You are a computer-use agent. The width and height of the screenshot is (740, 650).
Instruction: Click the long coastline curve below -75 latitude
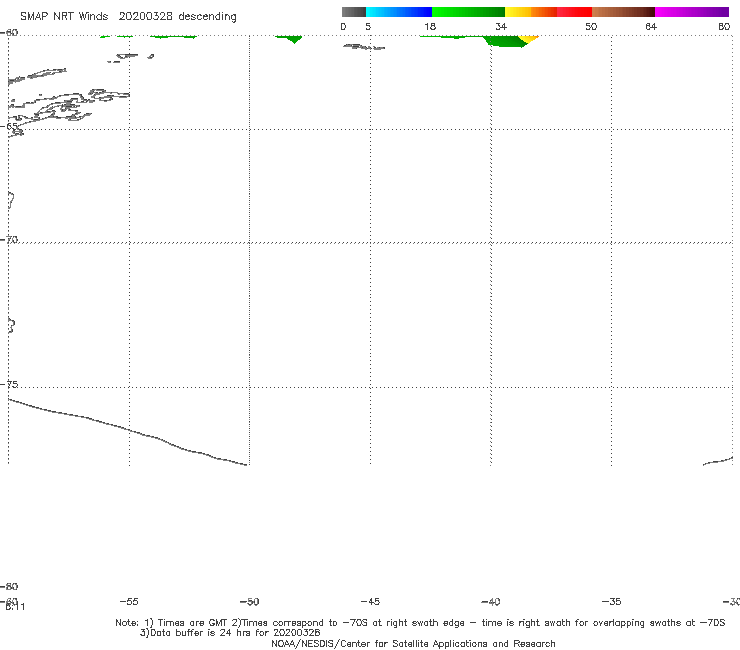(x=128, y=431)
